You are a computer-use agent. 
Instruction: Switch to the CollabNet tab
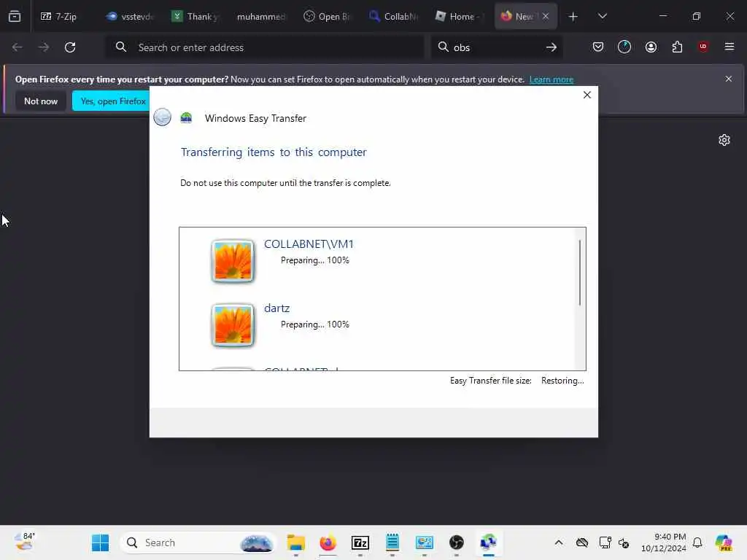click(x=392, y=16)
